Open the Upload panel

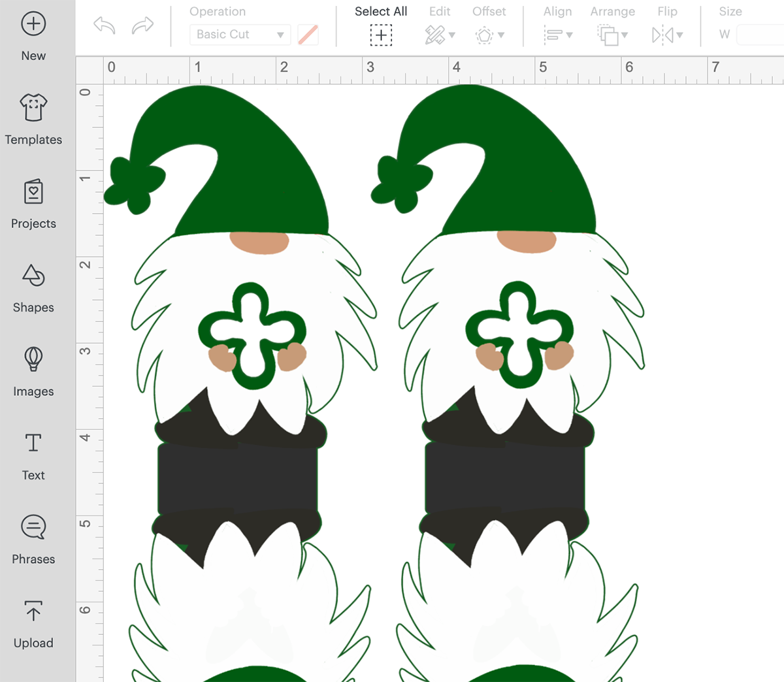click(33, 624)
